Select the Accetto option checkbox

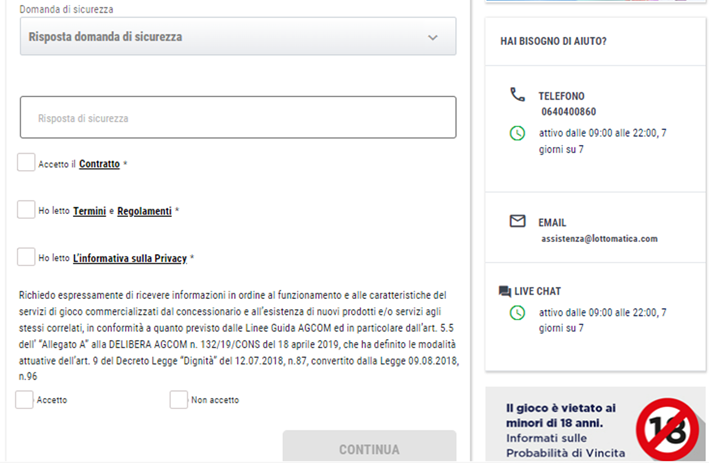[24, 399]
